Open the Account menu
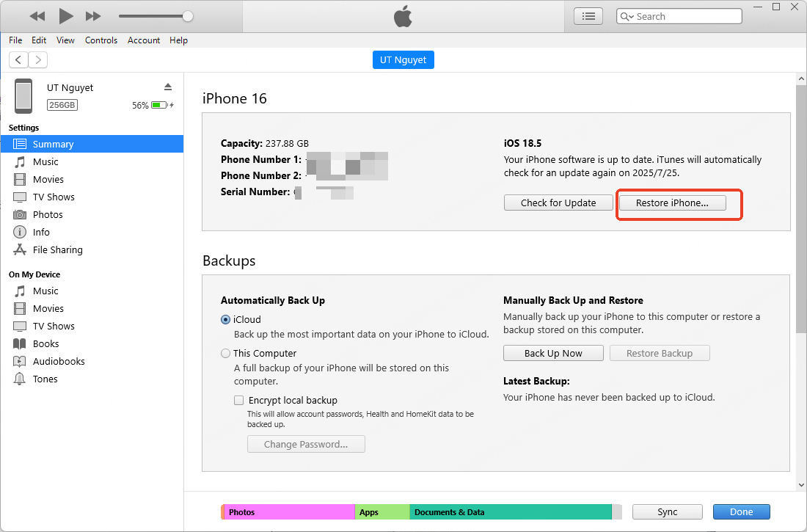Screen dimensions: 807x532 144,40
